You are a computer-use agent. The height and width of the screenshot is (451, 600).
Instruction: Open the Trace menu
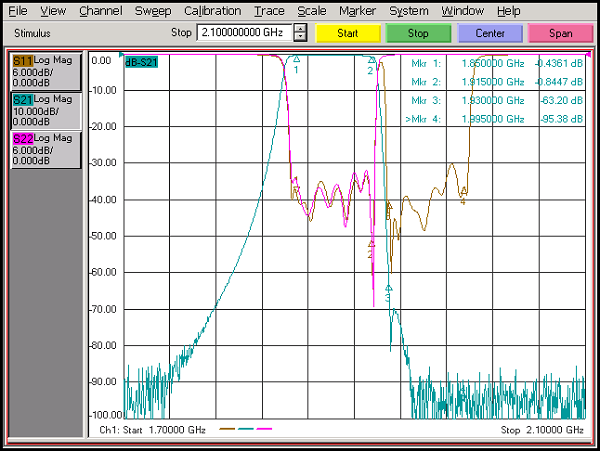click(269, 11)
